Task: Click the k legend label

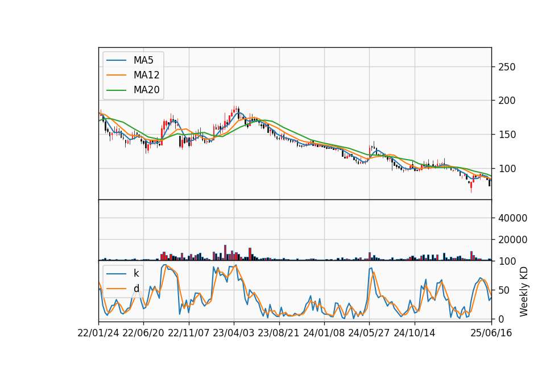Action: (136, 273)
